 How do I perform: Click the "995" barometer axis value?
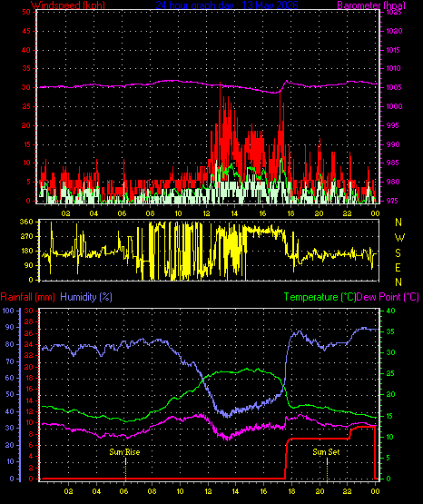[392, 125]
